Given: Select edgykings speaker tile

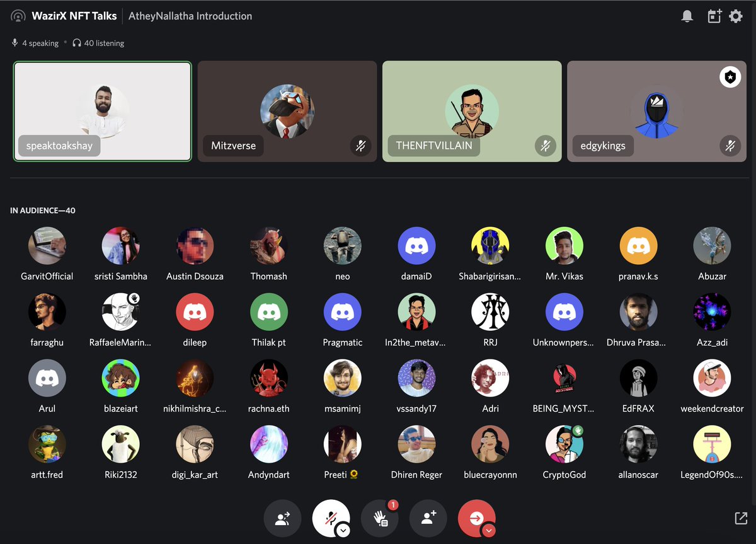Looking at the screenshot, I should tap(656, 112).
